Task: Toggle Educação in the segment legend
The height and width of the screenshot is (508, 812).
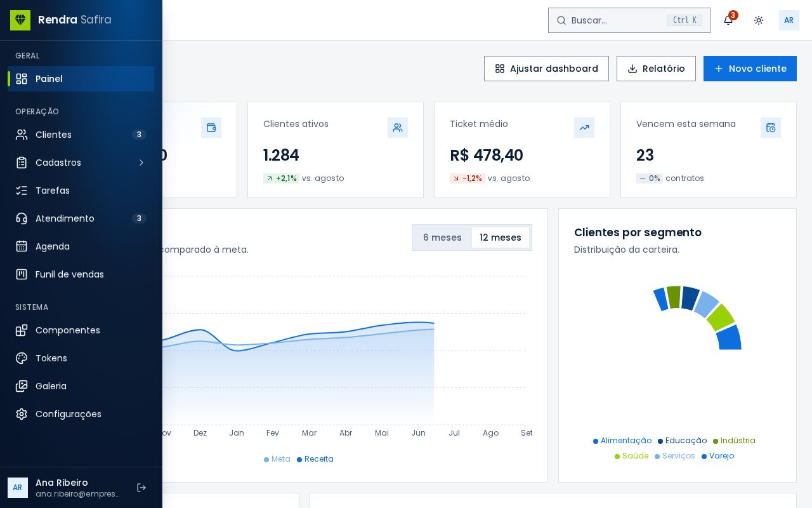Action: click(683, 441)
